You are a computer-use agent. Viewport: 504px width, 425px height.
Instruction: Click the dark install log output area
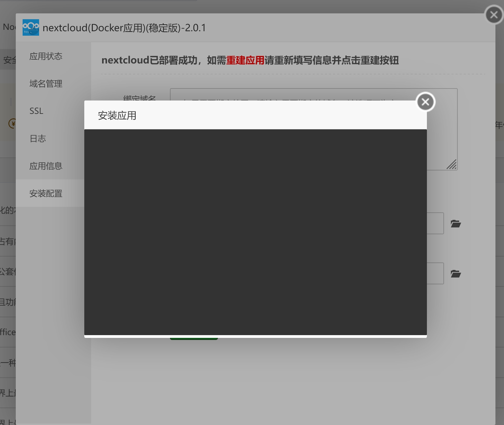click(x=256, y=232)
